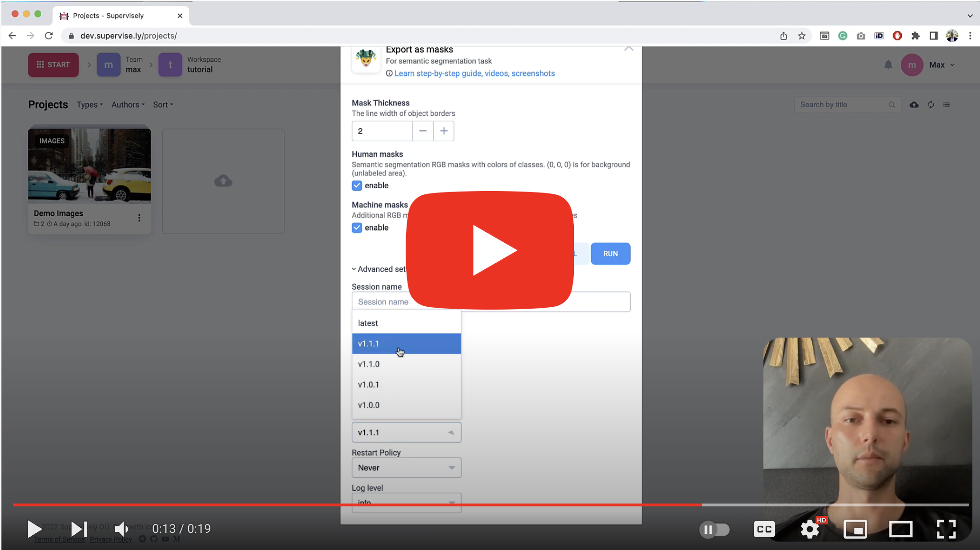Mute the video volume
The image size is (980, 550).
[122, 529]
